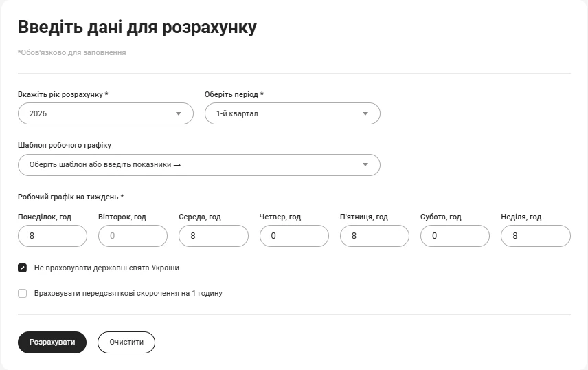This screenshot has height=370, width=588.
Task: Click the arrow icon in the schedule template field
Action: (x=365, y=165)
